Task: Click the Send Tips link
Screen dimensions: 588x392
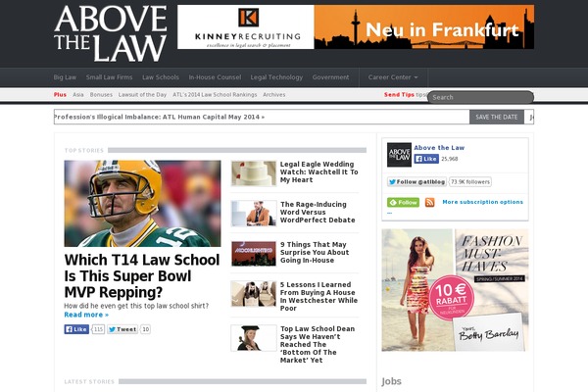Action: (399, 94)
